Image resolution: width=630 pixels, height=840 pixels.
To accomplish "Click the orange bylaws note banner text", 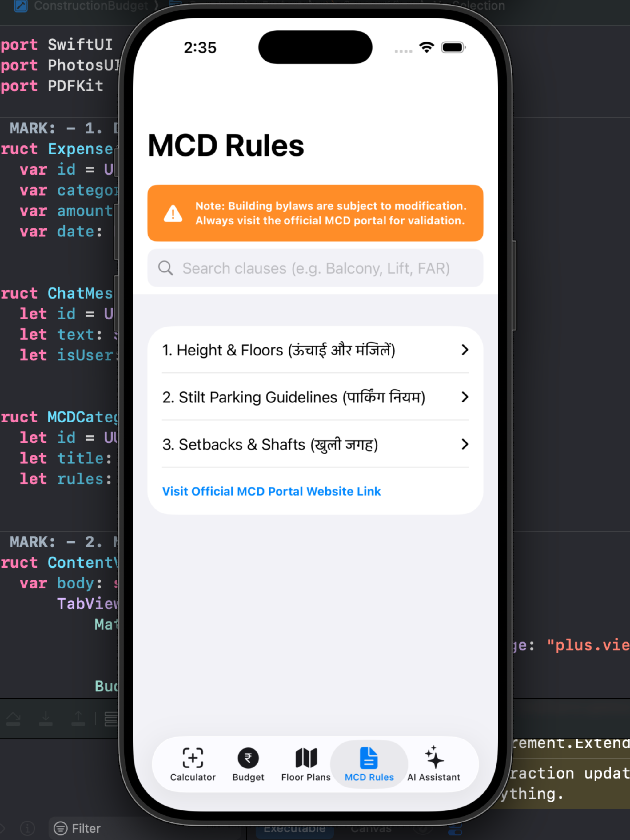I will point(330,213).
